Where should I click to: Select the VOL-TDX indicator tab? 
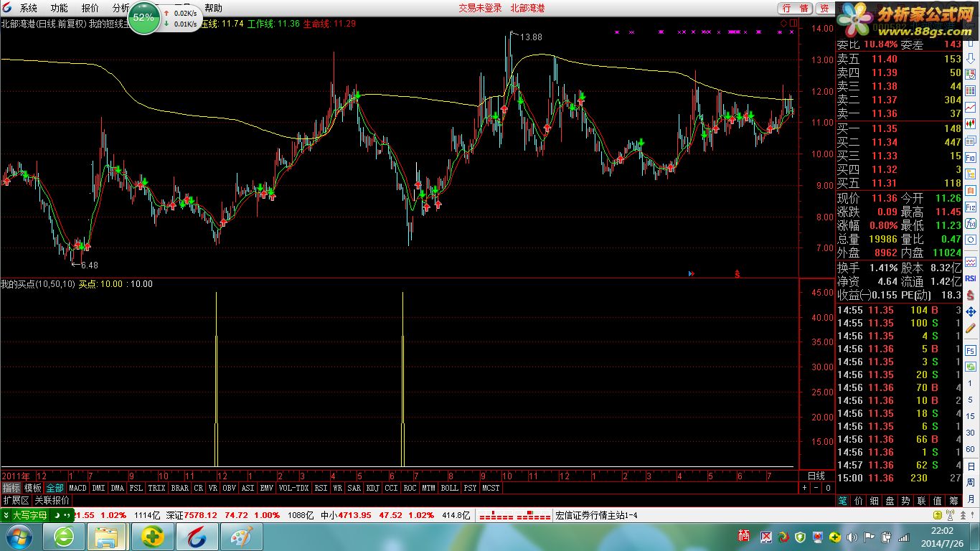(x=293, y=488)
